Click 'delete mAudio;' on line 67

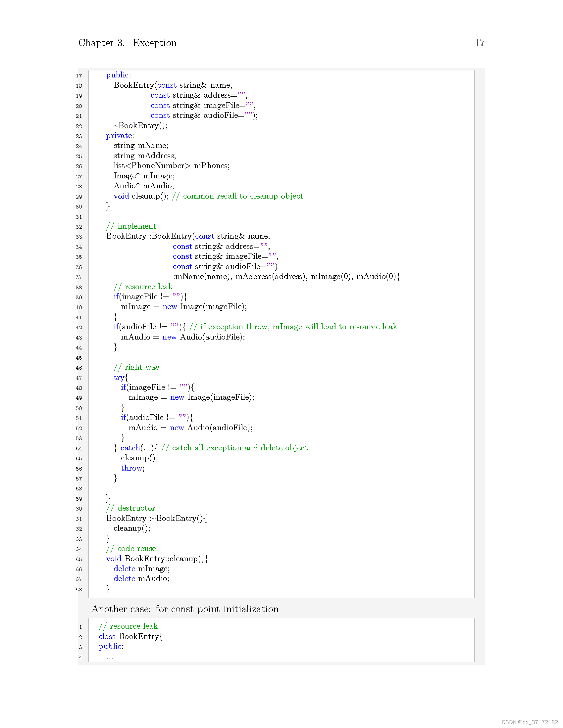[141, 579]
